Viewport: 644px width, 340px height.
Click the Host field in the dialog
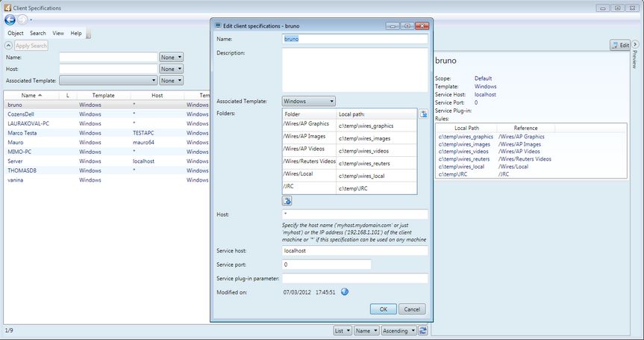coord(355,214)
